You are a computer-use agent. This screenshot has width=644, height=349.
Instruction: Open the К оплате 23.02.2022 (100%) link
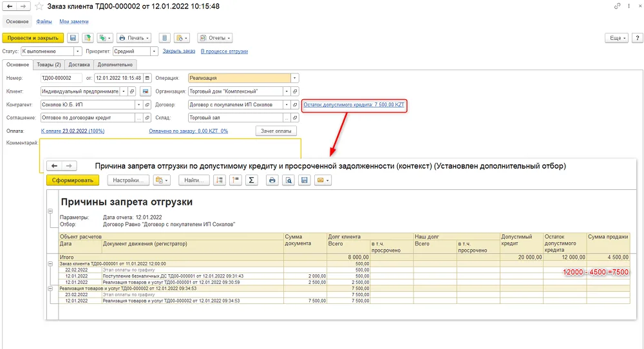[73, 131]
